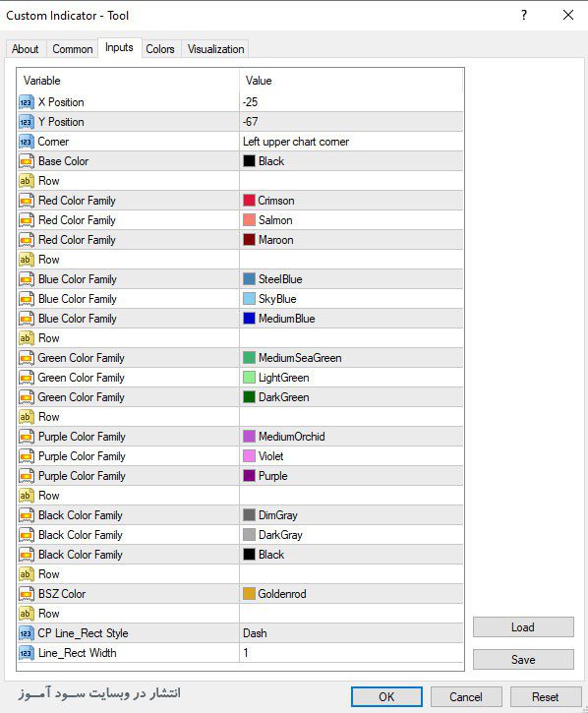Select the BSZ Color variable label

62,594
